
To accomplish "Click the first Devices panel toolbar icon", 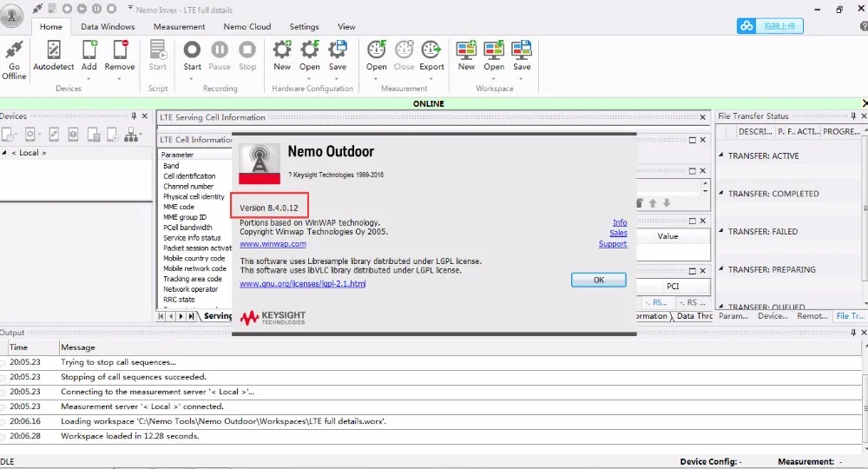I will (x=9, y=135).
